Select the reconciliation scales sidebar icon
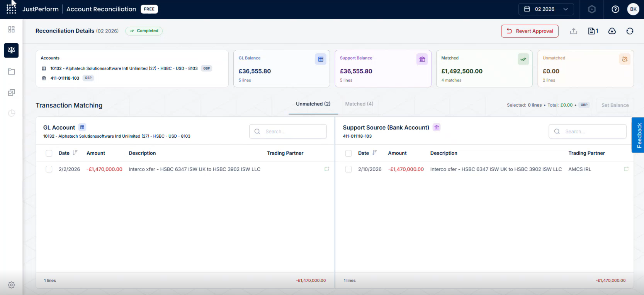The width and height of the screenshot is (644, 295). point(12,50)
